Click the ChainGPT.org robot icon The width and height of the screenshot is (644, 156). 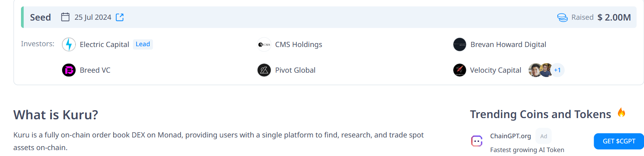pyautogui.click(x=477, y=141)
